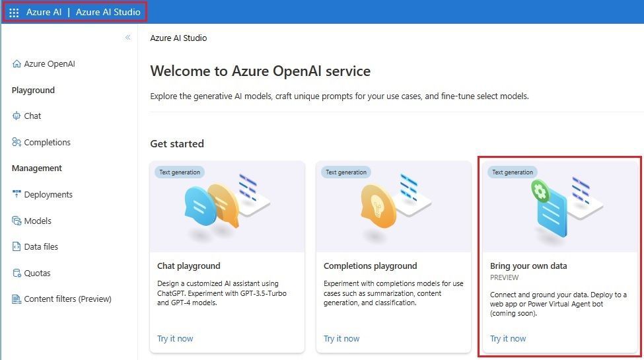Open the Completions menu item
Image resolution: width=644 pixels, height=360 pixels.
point(47,143)
